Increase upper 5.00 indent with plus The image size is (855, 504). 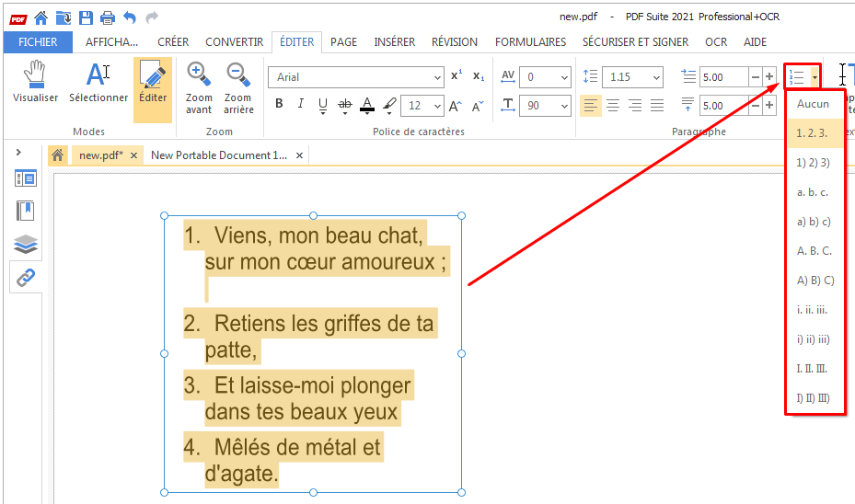[769, 77]
